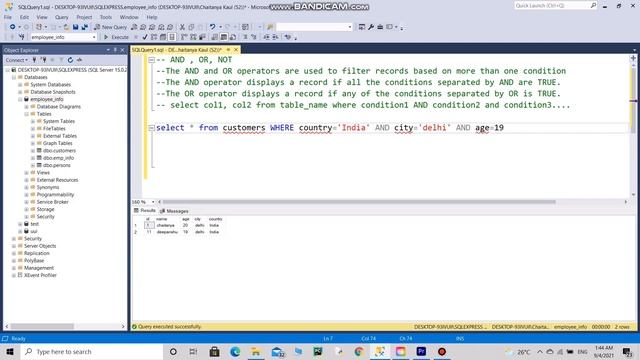Collapse the employee_info database node
Viewport: 640px width, 360px height.
tap(20, 99)
